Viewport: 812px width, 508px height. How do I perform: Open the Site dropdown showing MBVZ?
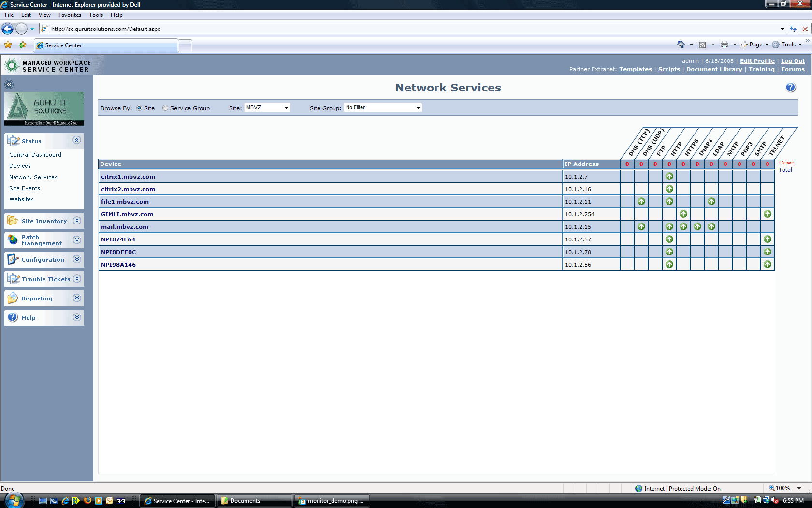[267, 108]
